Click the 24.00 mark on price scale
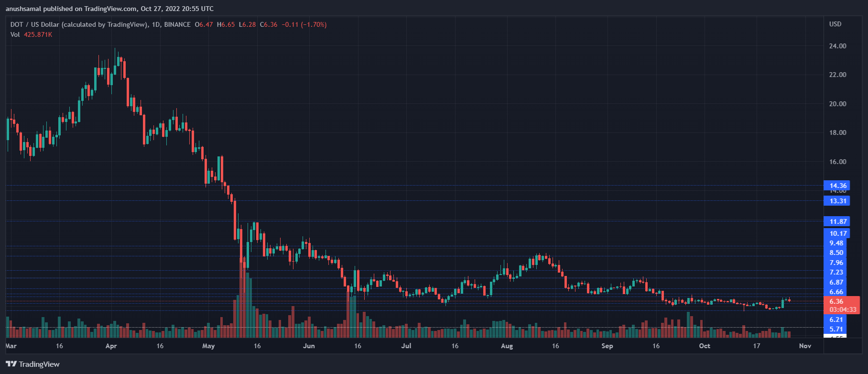This screenshot has width=868, height=374. 837,46
